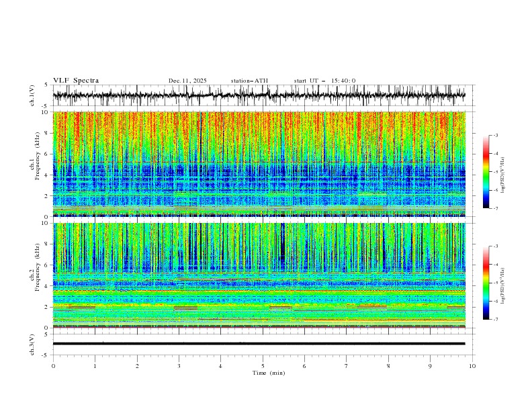Image resolution: width=532 pixels, height=411 pixels.
Task: Click the ch.1 voltage waveform trace
Action: tap(259, 95)
